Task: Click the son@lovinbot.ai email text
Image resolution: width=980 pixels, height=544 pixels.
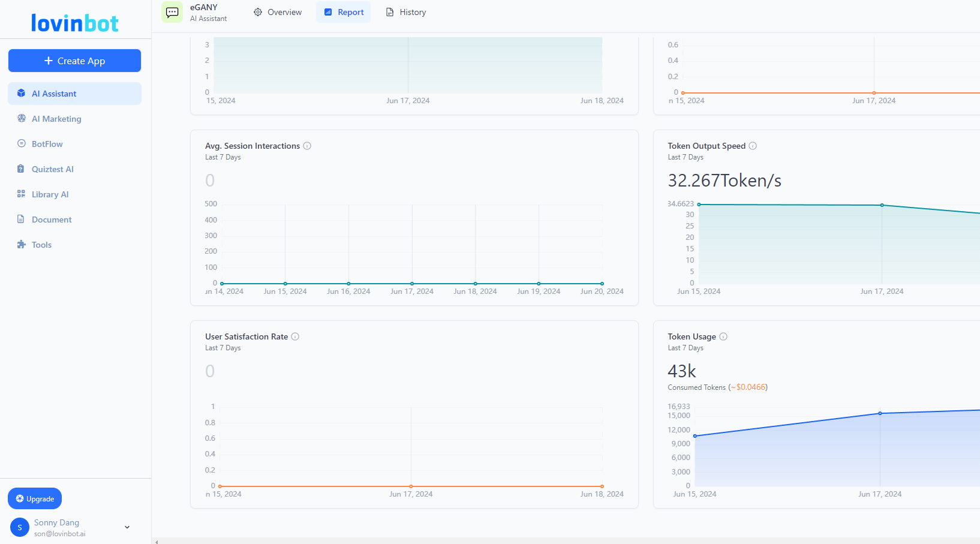Action: tap(60, 534)
